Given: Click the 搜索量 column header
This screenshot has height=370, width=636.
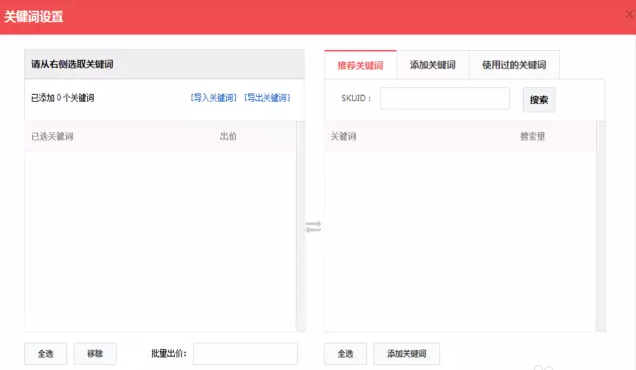Looking at the screenshot, I should tap(533, 136).
